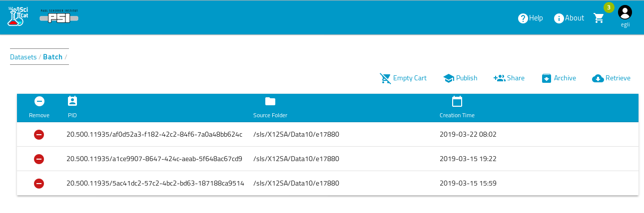
Task: Remove dataset created 2019-03-15 19:22
Action: tap(39, 159)
